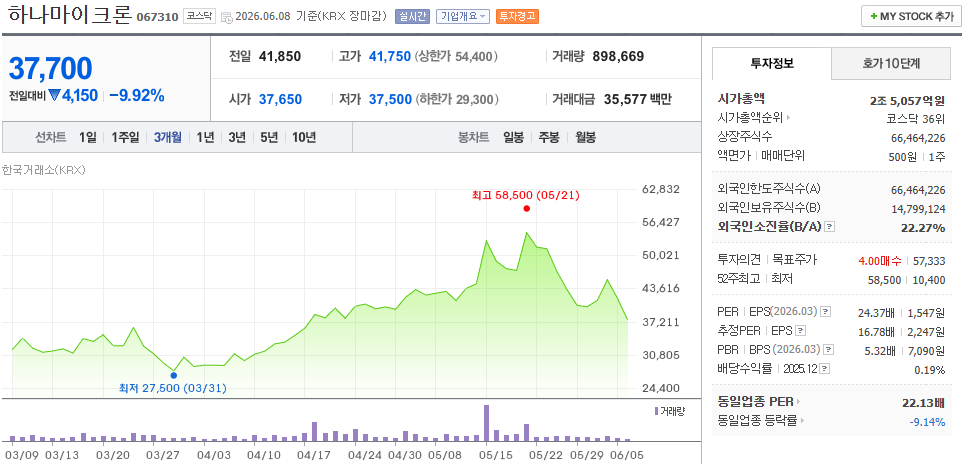This screenshot has height=464, width=968.
Task: Click the PBR value 5.32배
Action: coord(880,351)
